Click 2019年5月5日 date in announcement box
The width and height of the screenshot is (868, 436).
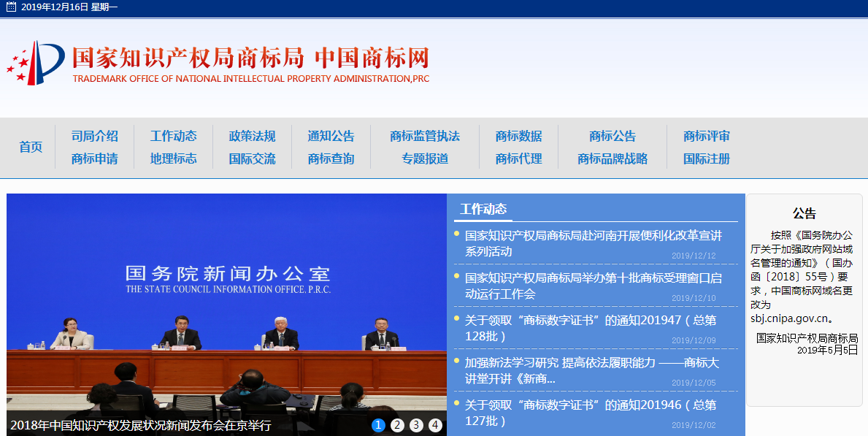coord(828,350)
